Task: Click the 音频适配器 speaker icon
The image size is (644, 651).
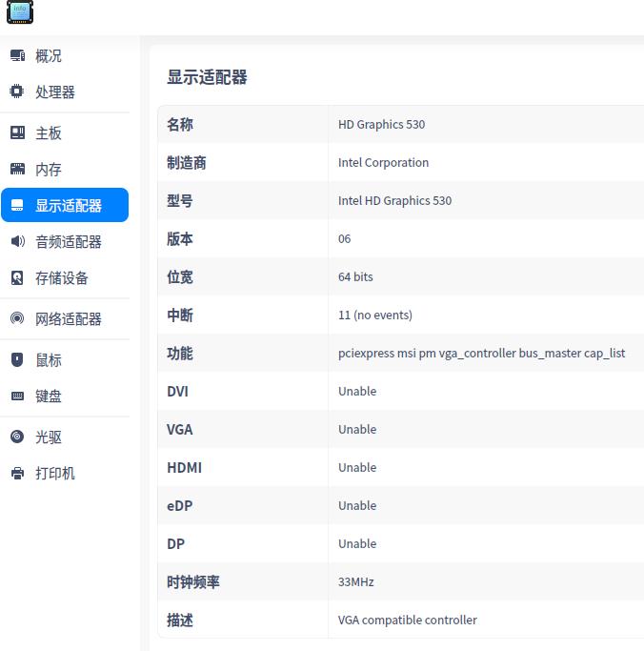Action: (x=17, y=241)
